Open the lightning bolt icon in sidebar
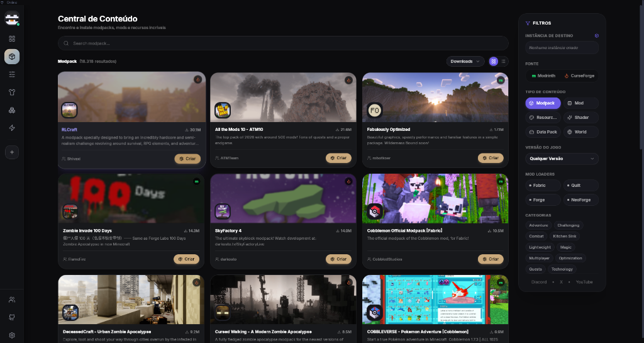The image size is (644, 343). click(x=12, y=128)
